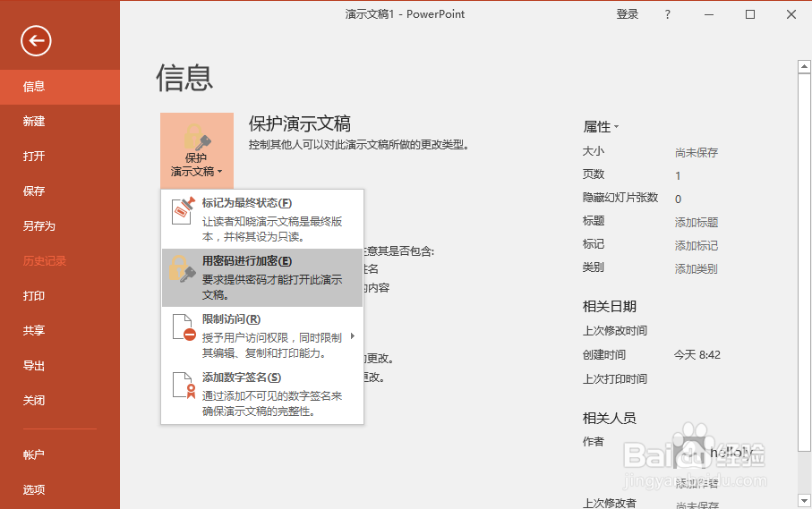Image resolution: width=812 pixels, height=509 pixels.
Task: Click the 隐藏幻灯片张数 label
Action: point(620,198)
